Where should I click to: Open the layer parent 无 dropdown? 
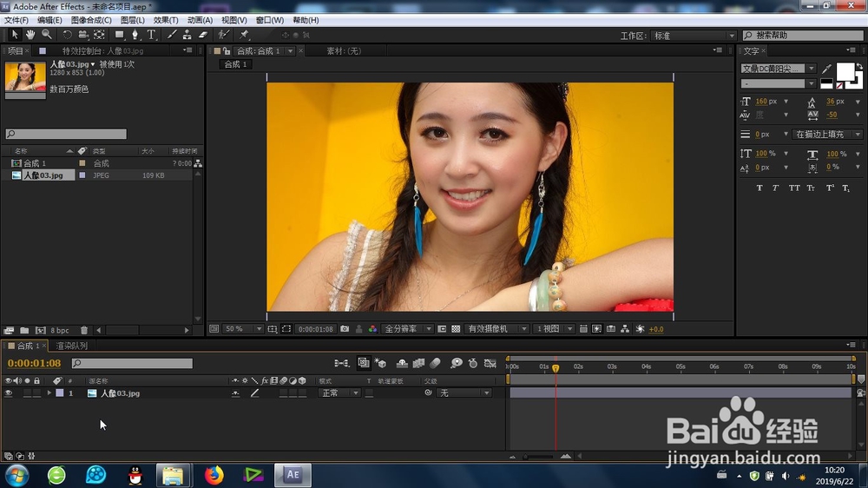point(464,393)
